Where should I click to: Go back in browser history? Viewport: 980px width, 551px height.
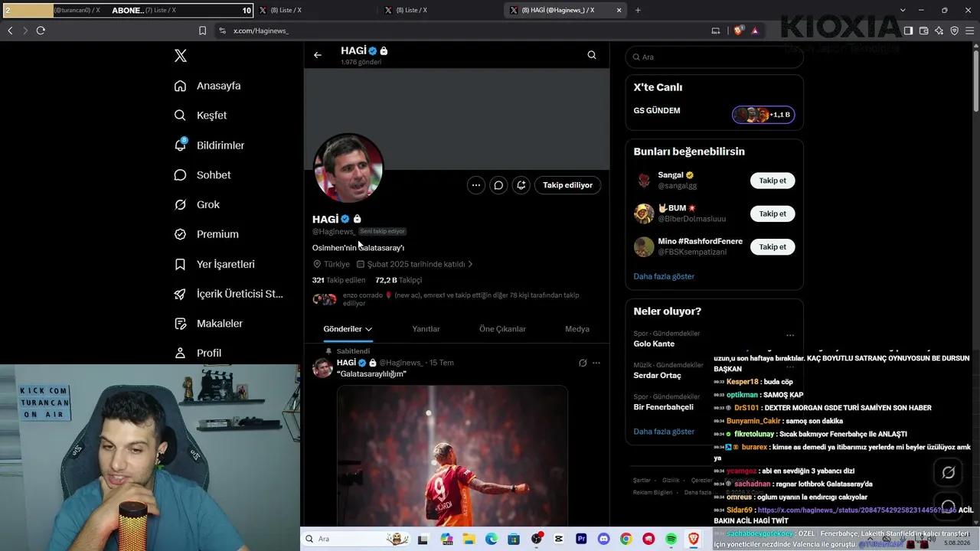pos(10,31)
